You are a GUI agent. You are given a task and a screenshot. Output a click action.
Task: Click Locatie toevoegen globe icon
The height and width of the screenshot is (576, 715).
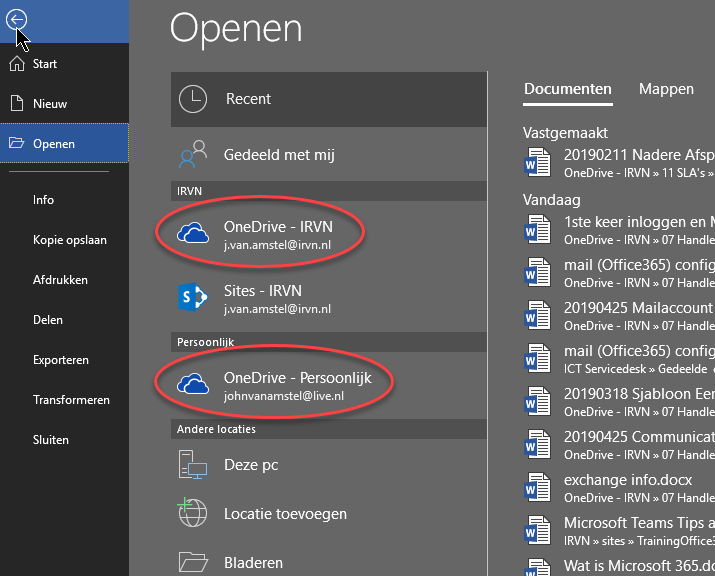pos(192,514)
